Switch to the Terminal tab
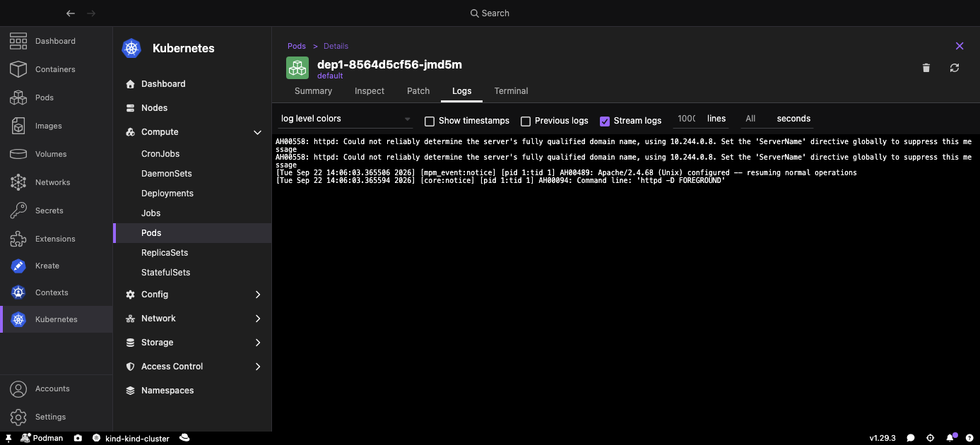980x445 pixels. (x=511, y=91)
